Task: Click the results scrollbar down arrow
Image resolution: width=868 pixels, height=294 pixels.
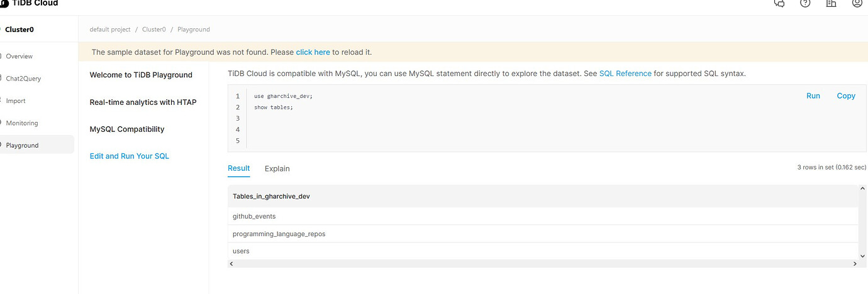Action: (x=862, y=255)
